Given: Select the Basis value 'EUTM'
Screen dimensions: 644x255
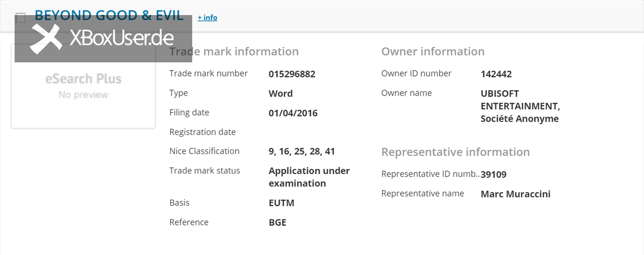Looking at the screenshot, I should 282,203.
